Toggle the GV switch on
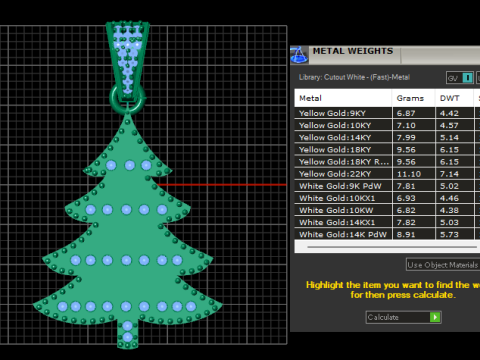Screen dimensions: 480x360 coord(468,78)
